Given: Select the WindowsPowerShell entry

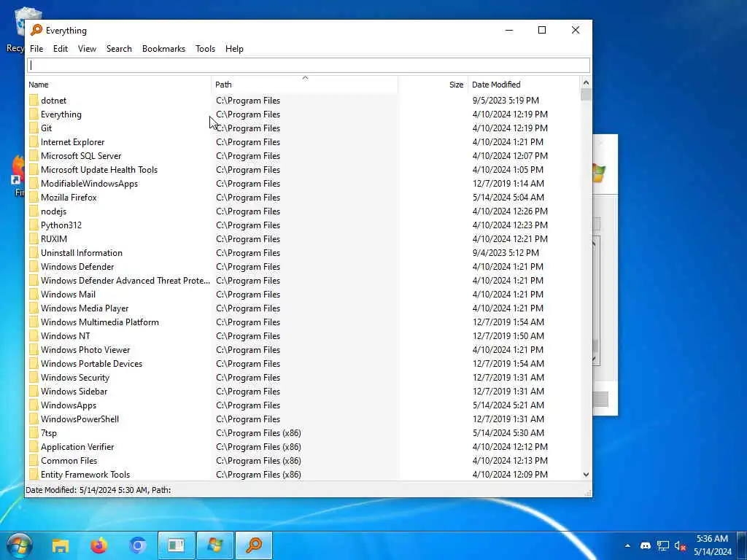Looking at the screenshot, I should (x=80, y=419).
